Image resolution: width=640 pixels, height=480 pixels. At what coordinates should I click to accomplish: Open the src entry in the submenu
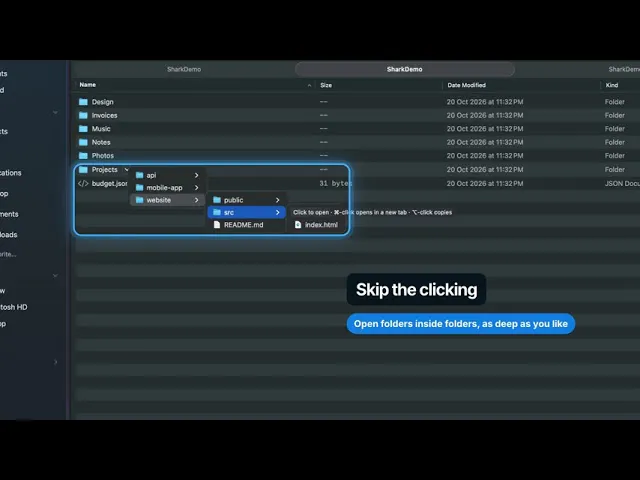point(246,212)
